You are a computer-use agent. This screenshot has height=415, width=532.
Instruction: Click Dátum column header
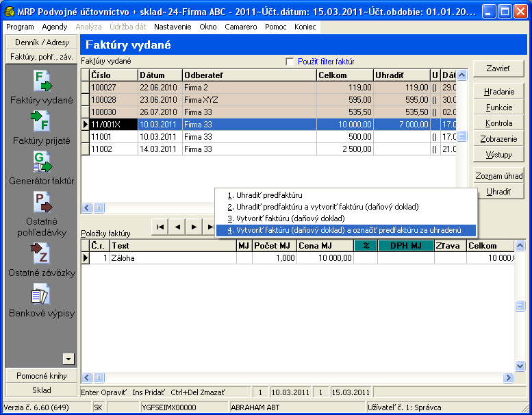pyautogui.click(x=160, y=75)
